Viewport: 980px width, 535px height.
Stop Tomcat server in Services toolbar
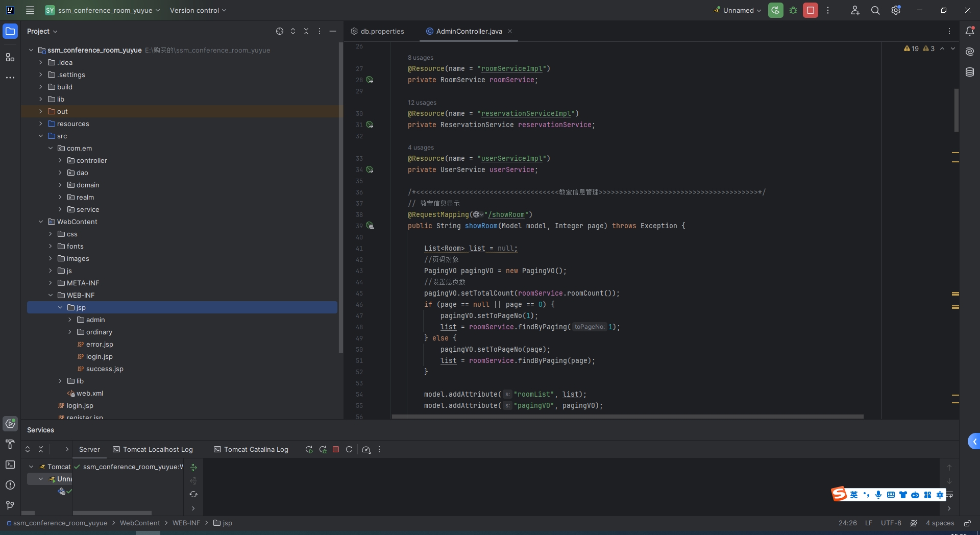click(x=336, y=449)
